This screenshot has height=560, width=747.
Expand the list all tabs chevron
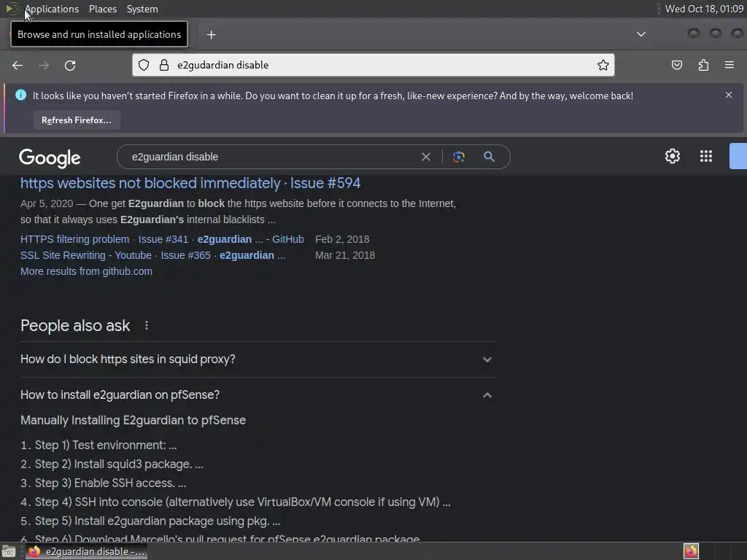click(641, 34)
